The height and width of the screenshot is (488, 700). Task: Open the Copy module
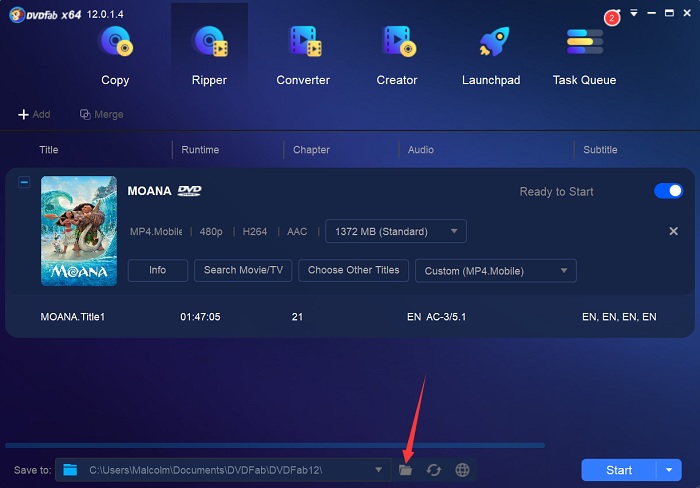pyautogui.click(x=115, y=54)
